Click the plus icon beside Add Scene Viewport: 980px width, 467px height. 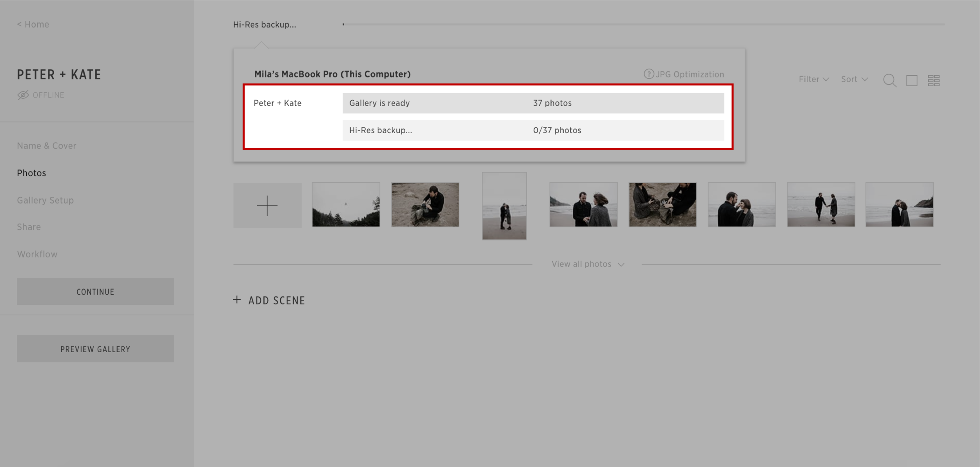coord(237,300)
